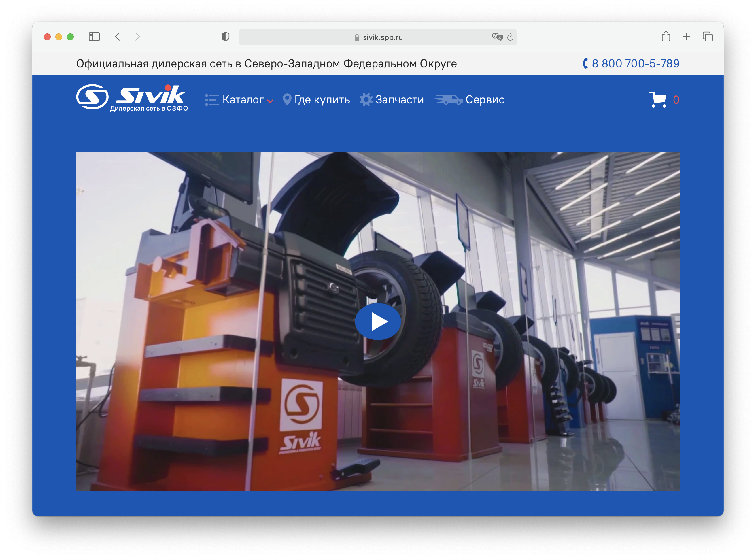
Task: Reload the current page
Action: click(510, 37)
